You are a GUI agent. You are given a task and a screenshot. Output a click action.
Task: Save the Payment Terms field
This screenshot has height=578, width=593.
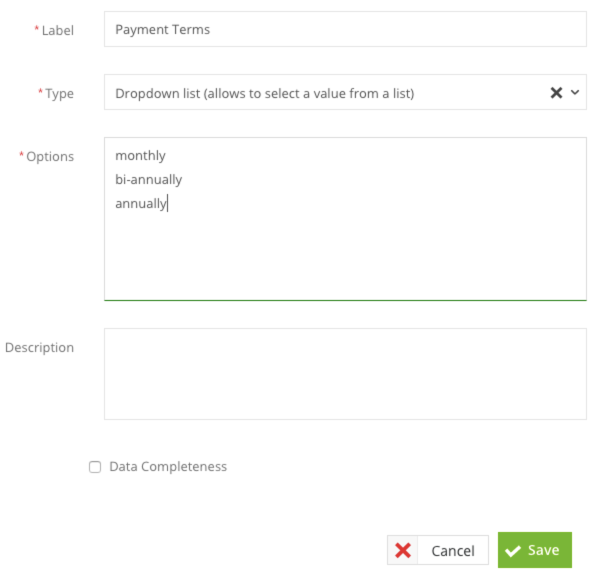535,550
